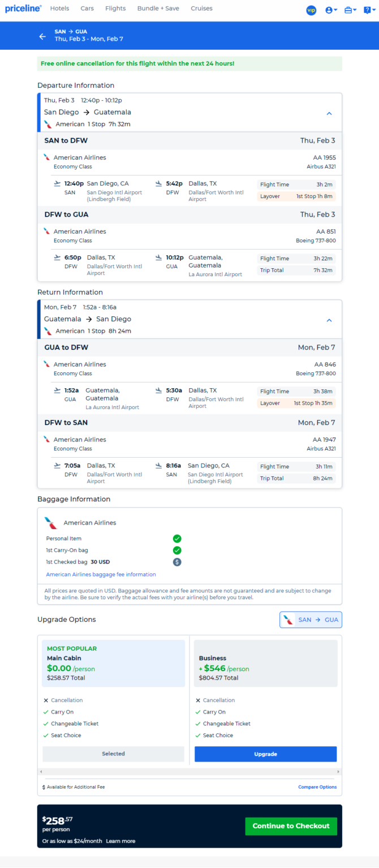Click Continue to Checkout button
Screen dimensions: 379x868
pos(291,826)
